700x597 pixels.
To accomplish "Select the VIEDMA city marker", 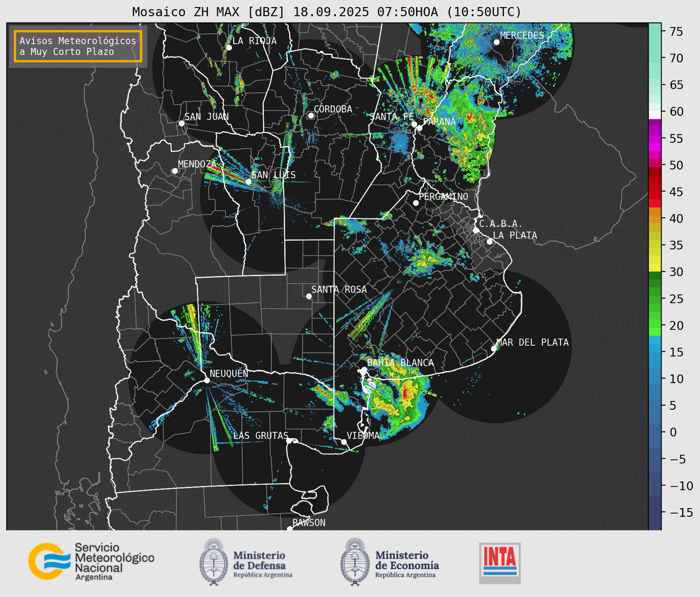I will (344, 442).
